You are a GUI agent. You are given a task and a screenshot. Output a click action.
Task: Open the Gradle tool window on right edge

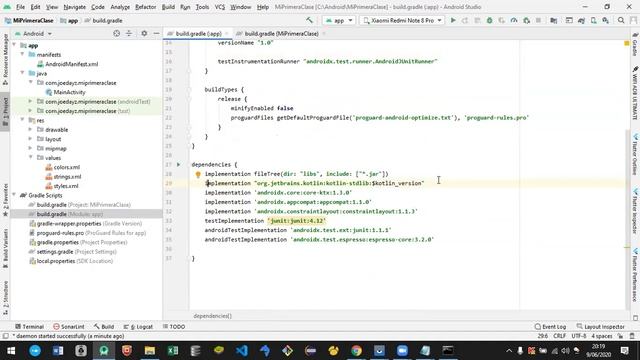pyautogui.click(x=635, y=44)
